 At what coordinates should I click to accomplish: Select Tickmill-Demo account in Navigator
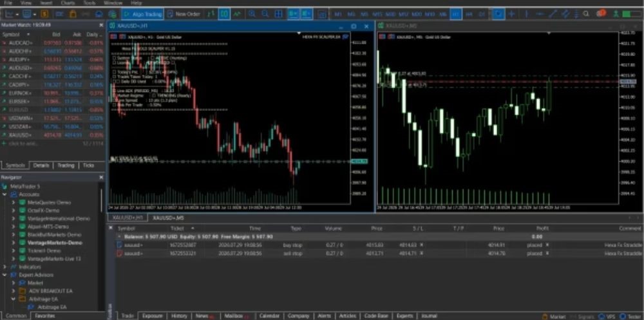pyautogui.click(x=44, y=250)
